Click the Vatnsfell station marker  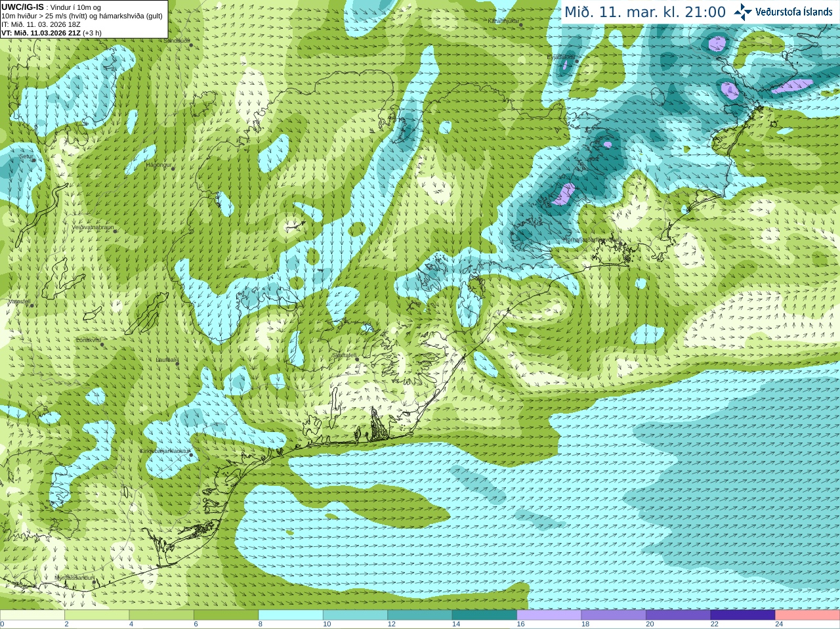coord(31,305)
